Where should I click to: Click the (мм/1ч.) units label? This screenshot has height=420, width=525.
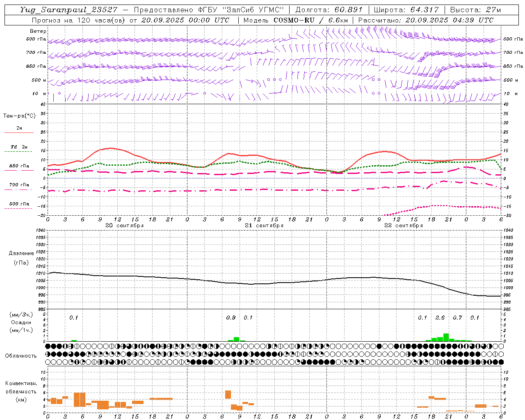[21, 330]
